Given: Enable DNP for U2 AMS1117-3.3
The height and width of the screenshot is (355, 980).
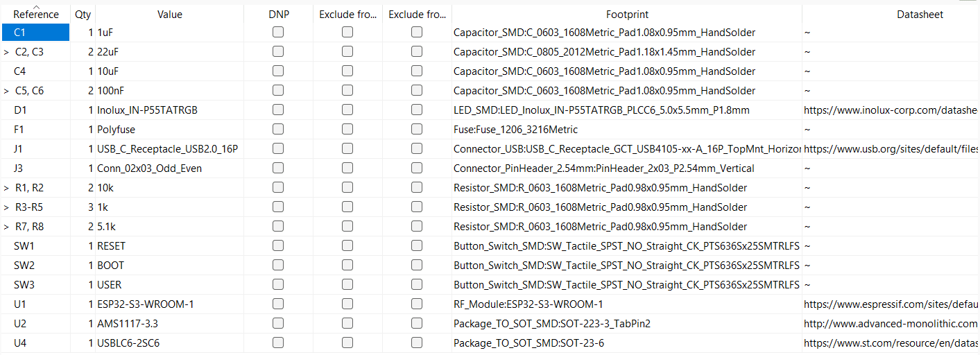Looking at the screenshot, I should pos(277,323).
